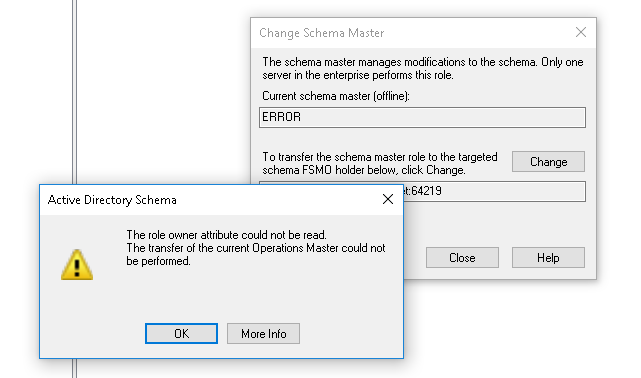The width and height of the screenshot is (641, 378).
Task: Click the 'Current schema master (offline):' label
Action: coord(336,96)
